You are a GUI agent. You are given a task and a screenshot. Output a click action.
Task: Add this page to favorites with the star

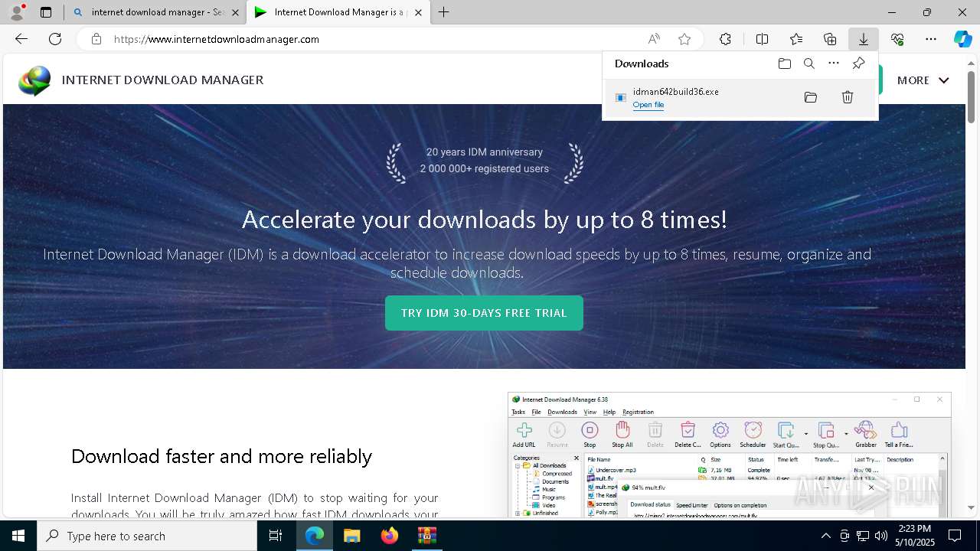[x=684, y=39]
